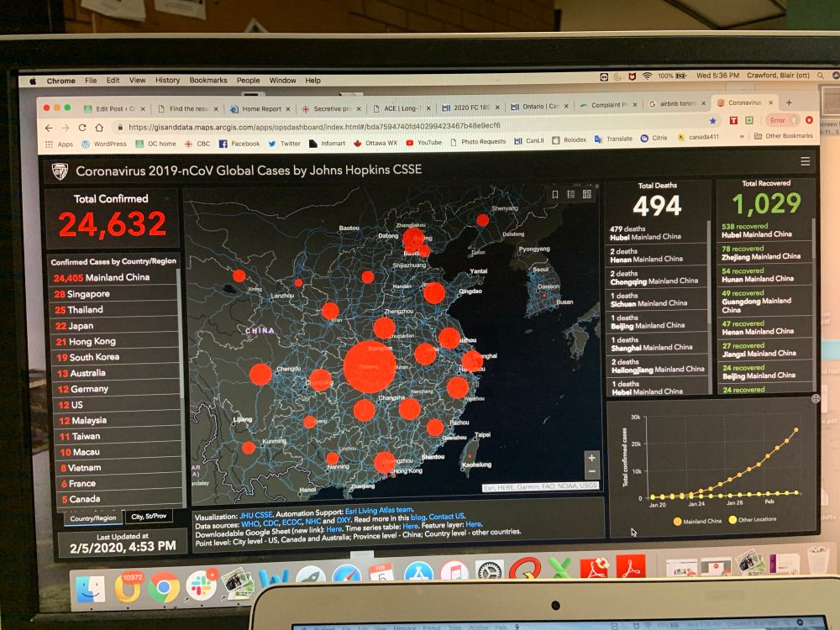The height and width of the screenshot is (630, 840).
Task: Toggle Other Locations series in chart legend
Action: (x=752, y=520)
